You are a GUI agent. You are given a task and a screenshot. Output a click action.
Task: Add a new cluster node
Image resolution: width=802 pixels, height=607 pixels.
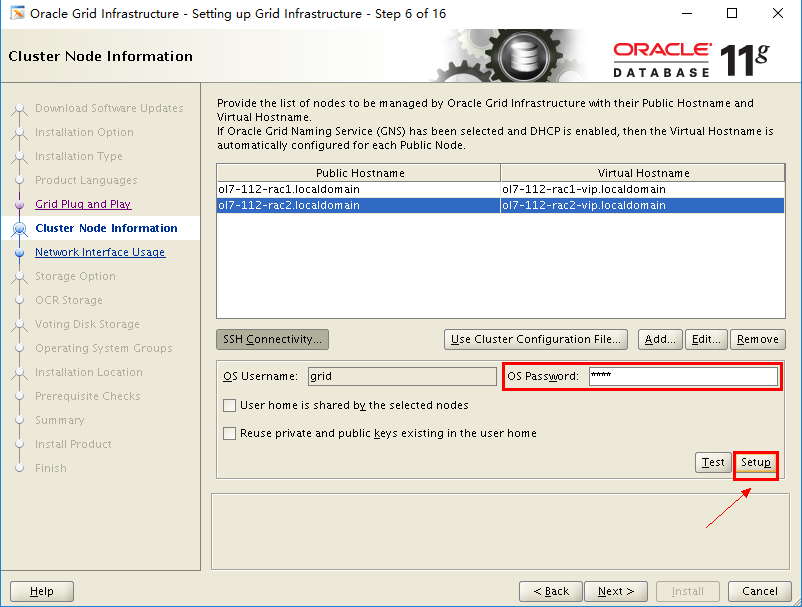pyautogui.click(x=660, y=340)
